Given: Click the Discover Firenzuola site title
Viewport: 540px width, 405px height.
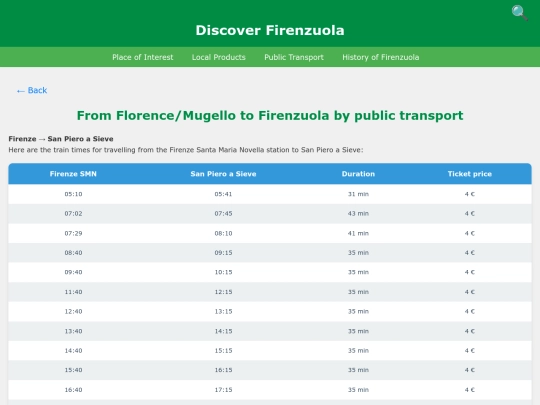Looking at the screenshot, I should 270,30.
